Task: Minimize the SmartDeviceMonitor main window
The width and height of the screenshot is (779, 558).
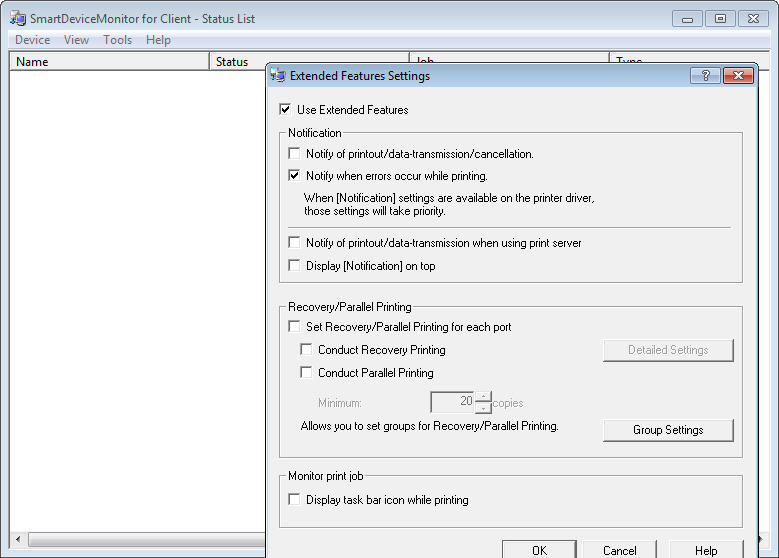Action: [687, 19]
